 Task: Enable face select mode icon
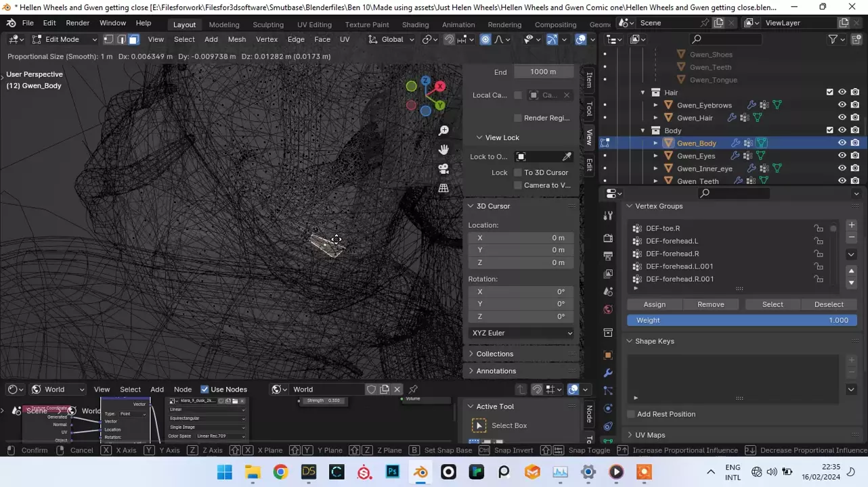tap(133, 39)
